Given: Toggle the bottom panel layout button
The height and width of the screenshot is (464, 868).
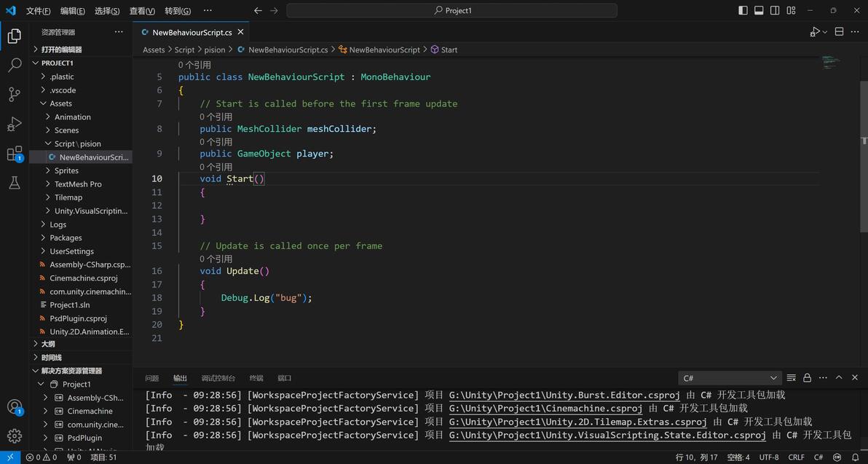Looking at the screenshot, I should [759, 11].
